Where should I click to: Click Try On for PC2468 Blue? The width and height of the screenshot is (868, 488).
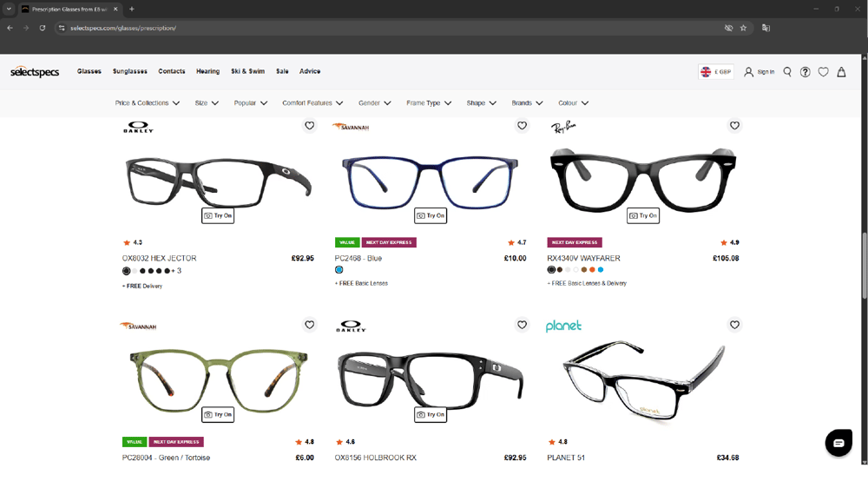pos(431,215)
